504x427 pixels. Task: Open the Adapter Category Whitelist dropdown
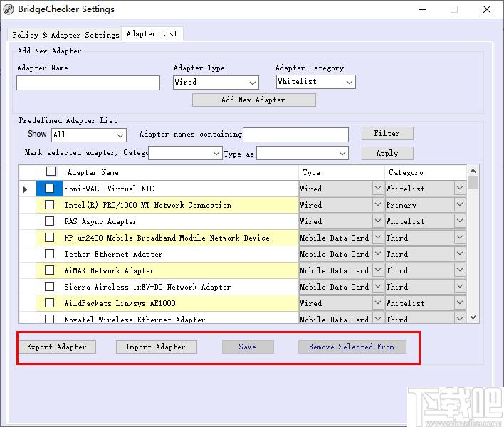(x=315, y=82)
